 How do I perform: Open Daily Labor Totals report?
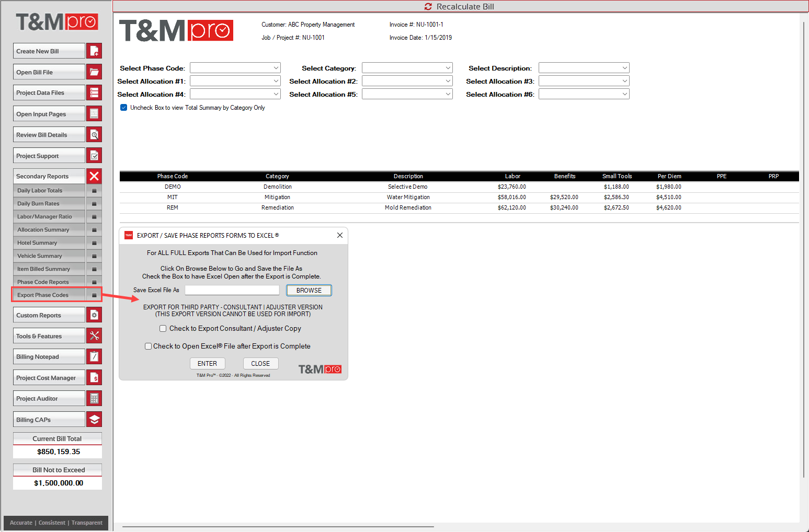49,191
